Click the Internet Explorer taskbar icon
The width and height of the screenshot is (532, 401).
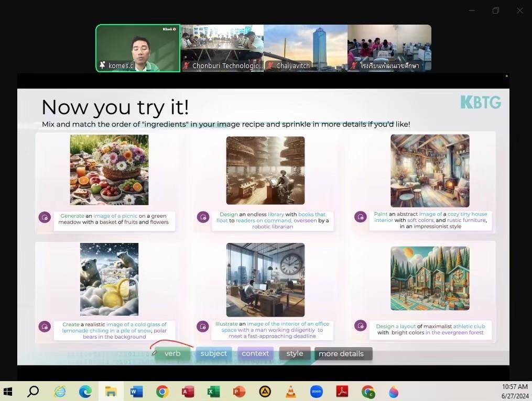coord(60,392)
